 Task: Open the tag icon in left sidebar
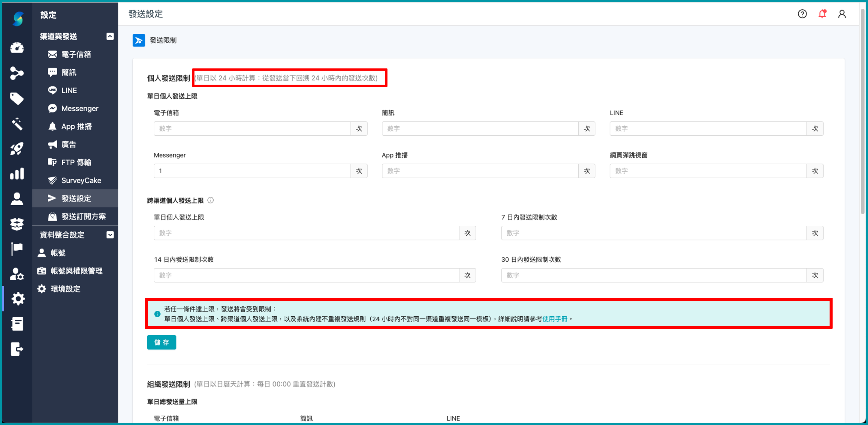pos(17,99)
